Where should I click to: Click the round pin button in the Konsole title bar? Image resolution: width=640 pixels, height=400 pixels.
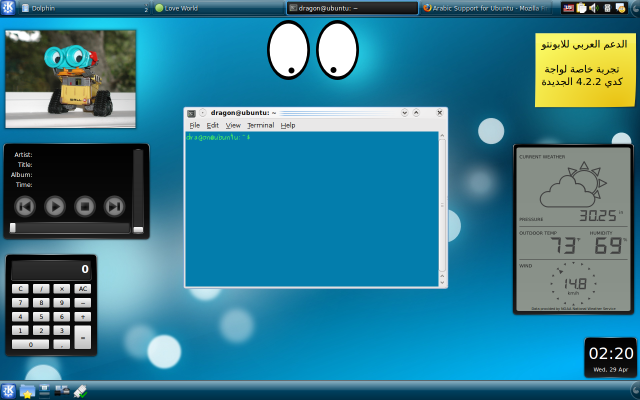(203, 113)
